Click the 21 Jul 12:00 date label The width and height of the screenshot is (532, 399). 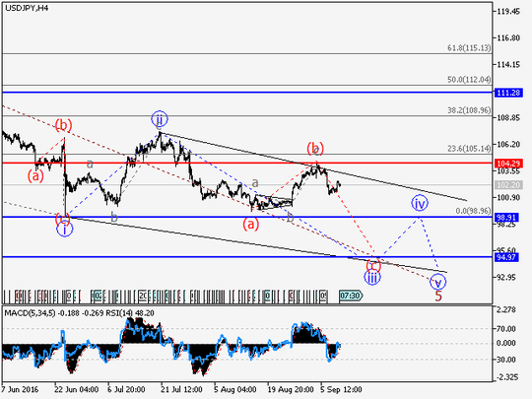pyautogui.click(x=181, y=389)
